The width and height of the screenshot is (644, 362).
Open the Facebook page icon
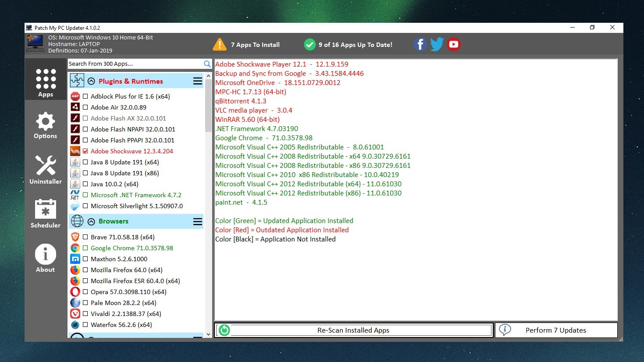pyautogui.click(x=420, y=44)
